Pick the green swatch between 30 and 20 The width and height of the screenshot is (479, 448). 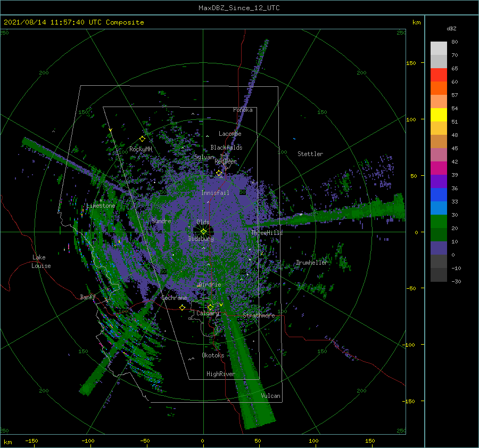(439, 221)
